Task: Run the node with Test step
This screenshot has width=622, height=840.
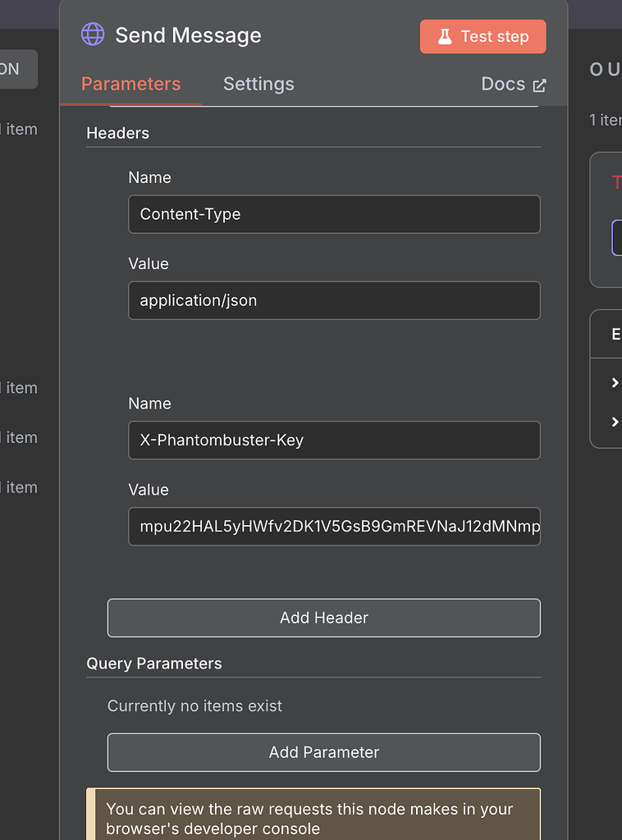Action: pyautogui.click(x=483, y=36)
